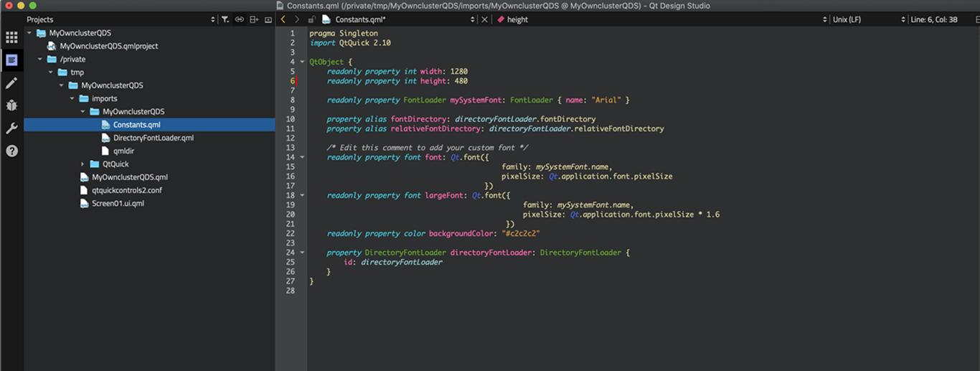Image resolution: width=980 pixels, height=371 pixels.
Task: Open Debug mode bug icon
Action: coord(11,105)
